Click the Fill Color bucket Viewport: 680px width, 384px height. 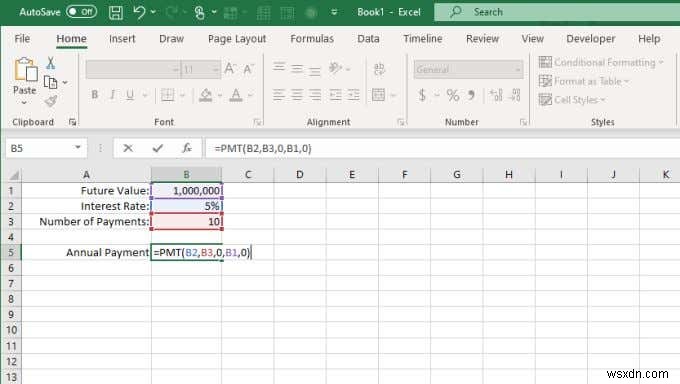[x=206, y=95]
